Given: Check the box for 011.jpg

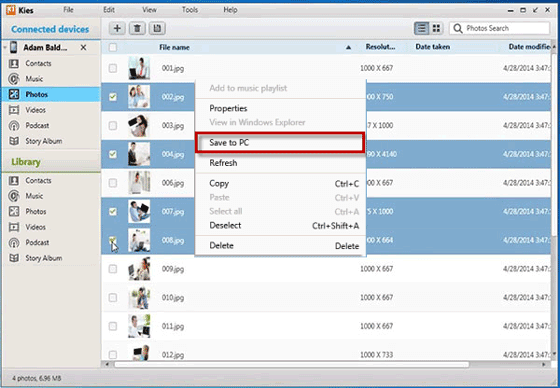Looking at the screenshot, I should (x=113, y=326).
